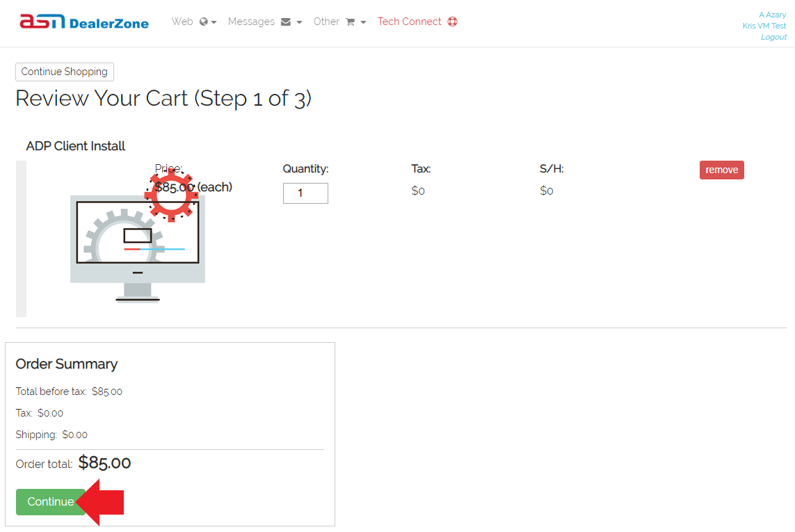
Task: Click the Total before tax $85.00 line
Action: point(69,392)
